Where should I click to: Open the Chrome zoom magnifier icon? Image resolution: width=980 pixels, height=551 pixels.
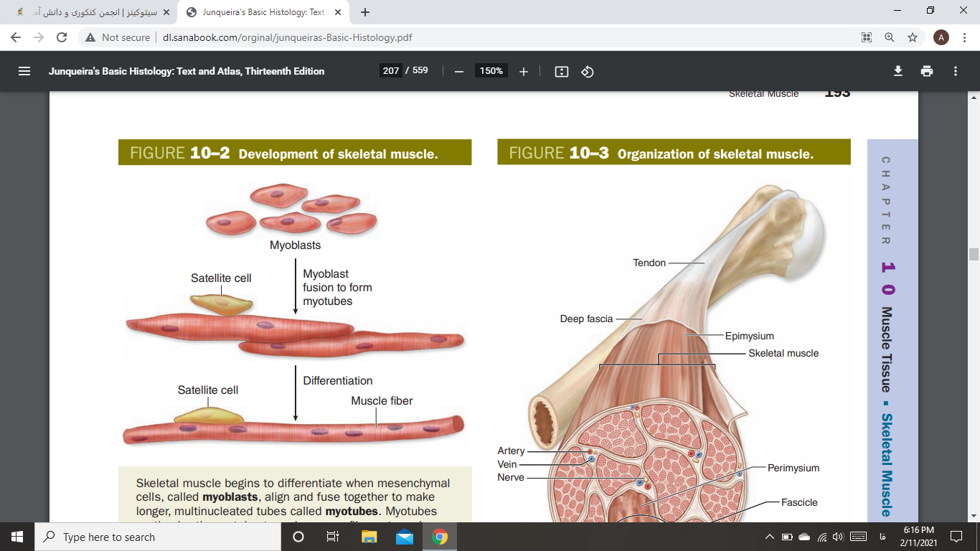pos(890,37)
